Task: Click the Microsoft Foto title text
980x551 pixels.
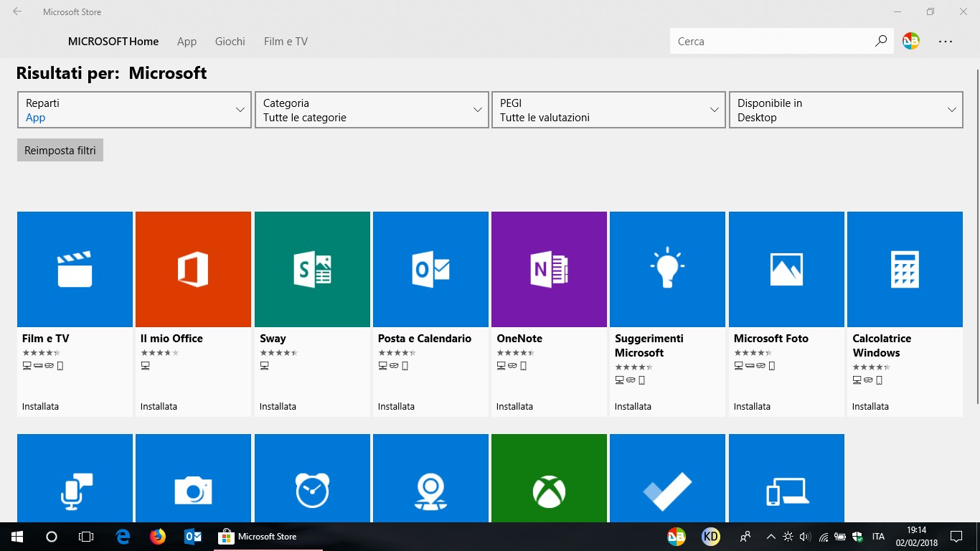Action: pyautogui.click(x=771, y=339)
